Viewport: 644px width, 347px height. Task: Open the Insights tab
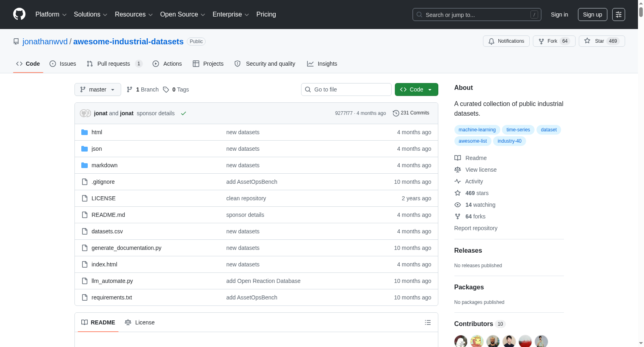point(322,64)
